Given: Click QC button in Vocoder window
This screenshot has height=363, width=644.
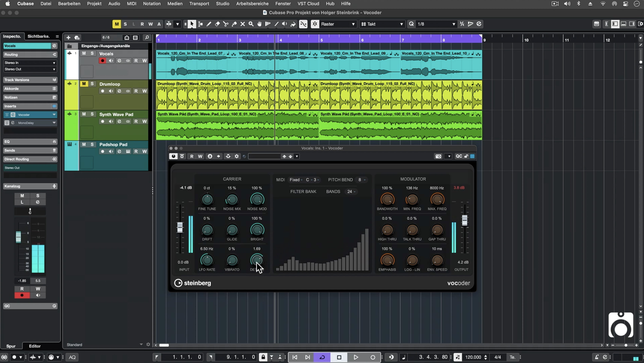Looking at the screenshot, I should (459, 156).
